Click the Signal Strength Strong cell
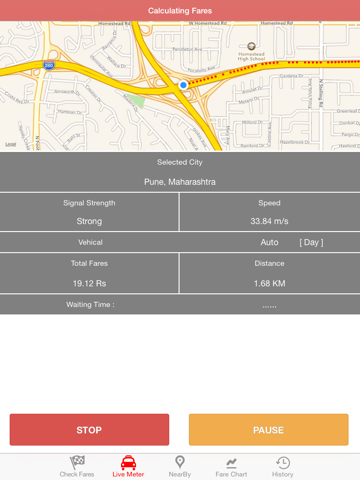Image resolution: width=360 pixels, height=480 pixels. click(x=89, y=212)
